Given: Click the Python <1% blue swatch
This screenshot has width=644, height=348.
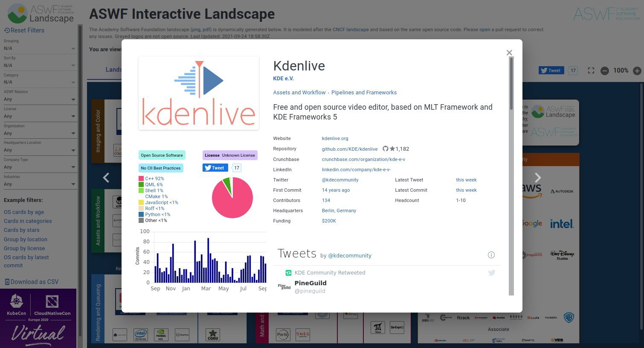Looking at the screenshot, I should (x=141, y=214).
